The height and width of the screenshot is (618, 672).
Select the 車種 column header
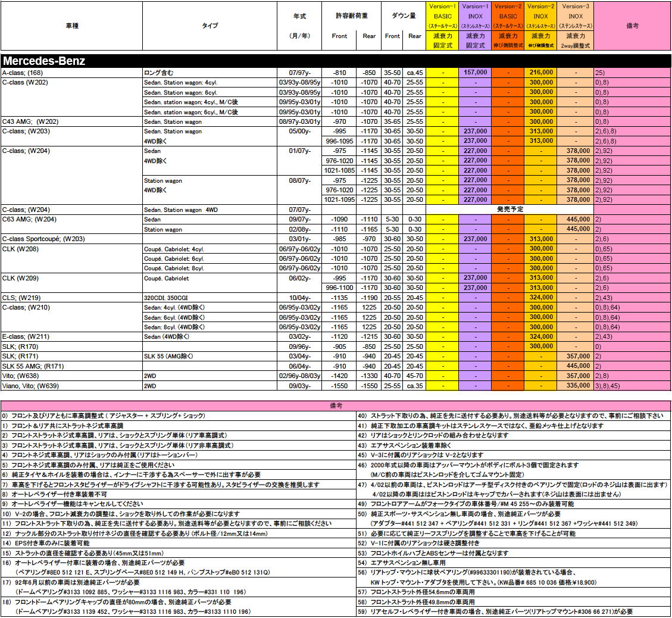click(x=71, y=26)
